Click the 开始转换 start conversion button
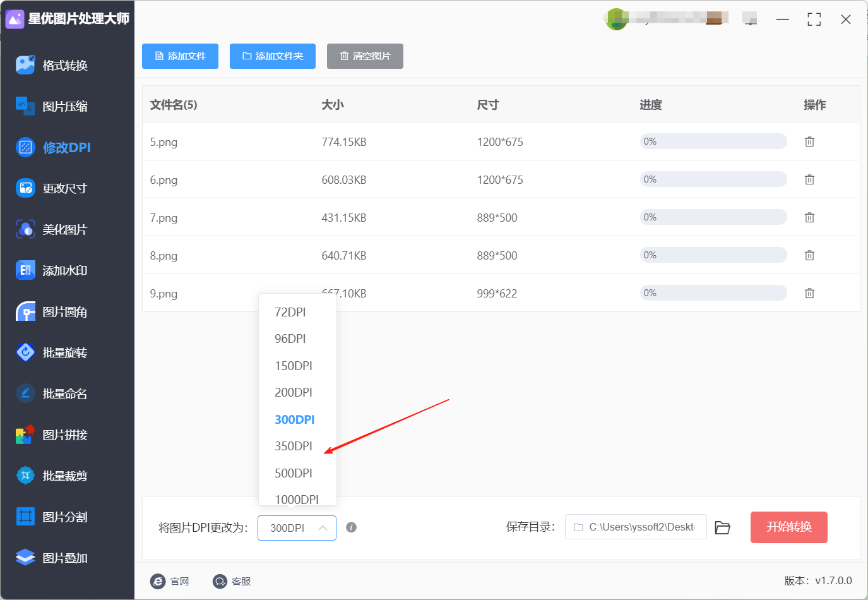Viewport: 868px width, 600px height. 789,527
